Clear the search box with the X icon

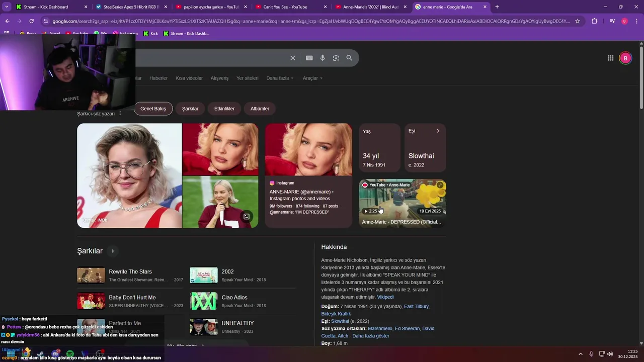[x=293, y=58]
